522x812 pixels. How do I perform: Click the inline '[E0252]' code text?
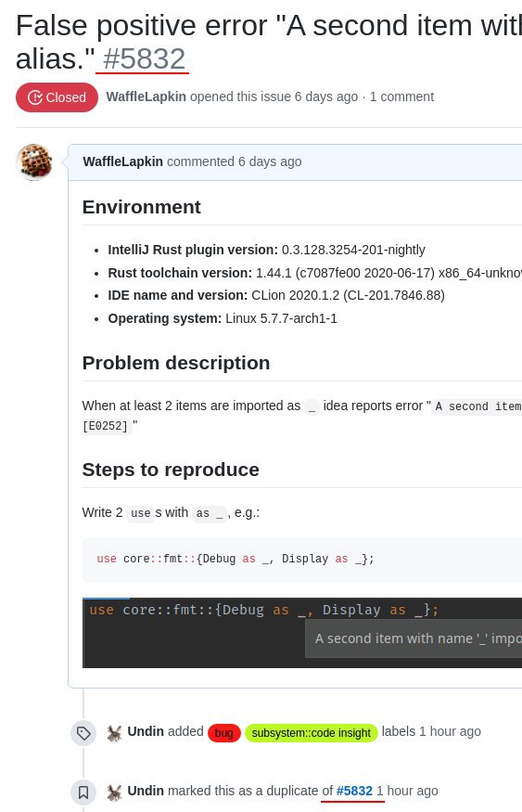point(105,426)
